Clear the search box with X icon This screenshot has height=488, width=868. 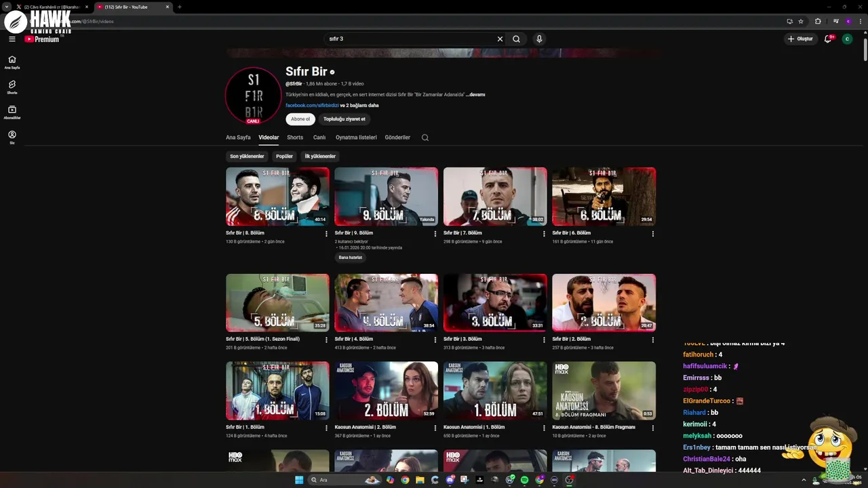point(500,39)
